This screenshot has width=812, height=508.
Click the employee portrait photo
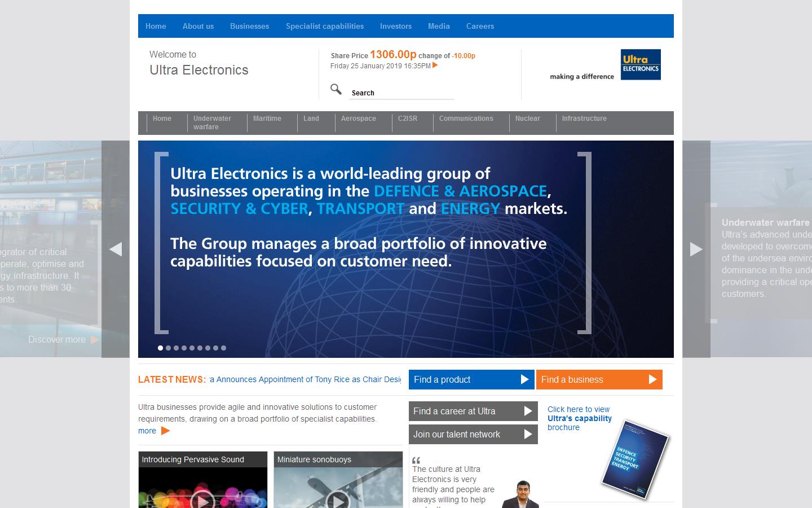click(520, 494)
